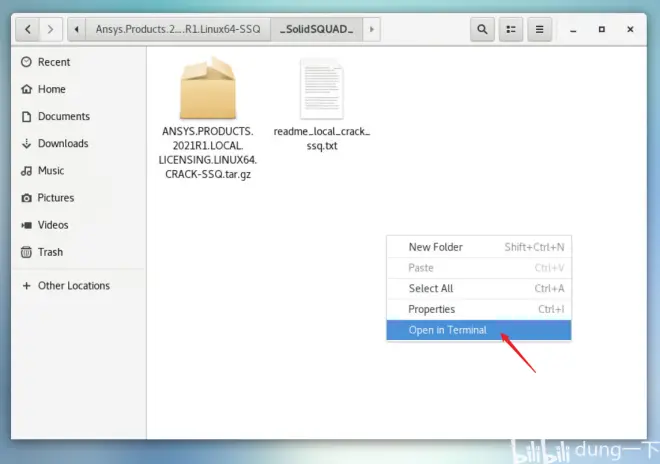Select the readme text file icon
This screenshot has width=660, height=464.
pos(322,89)
